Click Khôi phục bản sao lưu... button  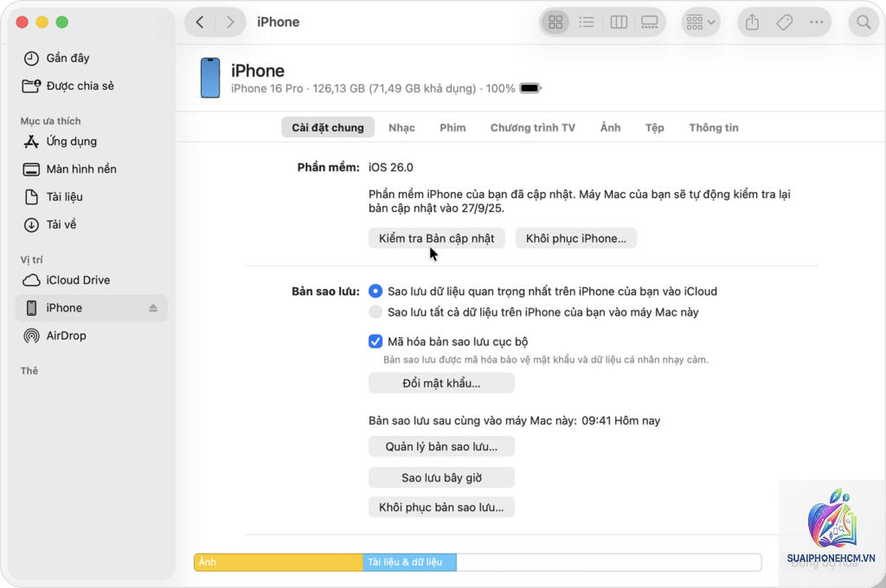[441, 508]
